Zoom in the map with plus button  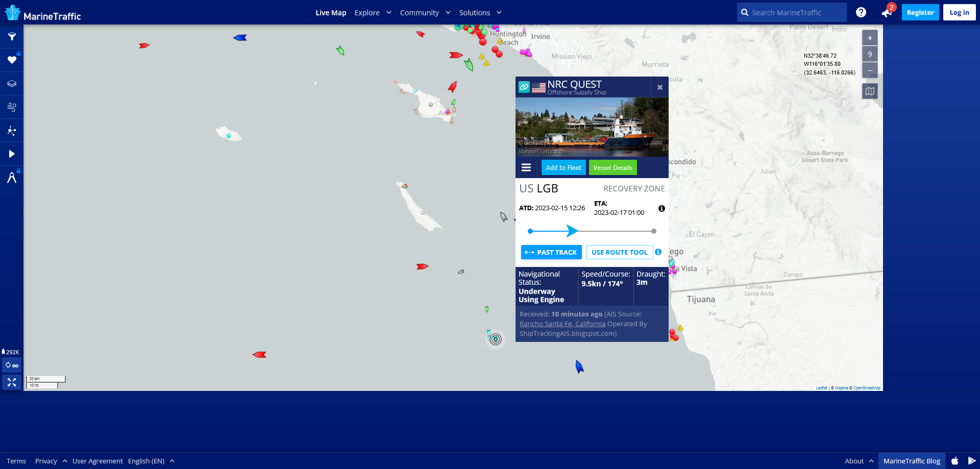click(870, 38)
